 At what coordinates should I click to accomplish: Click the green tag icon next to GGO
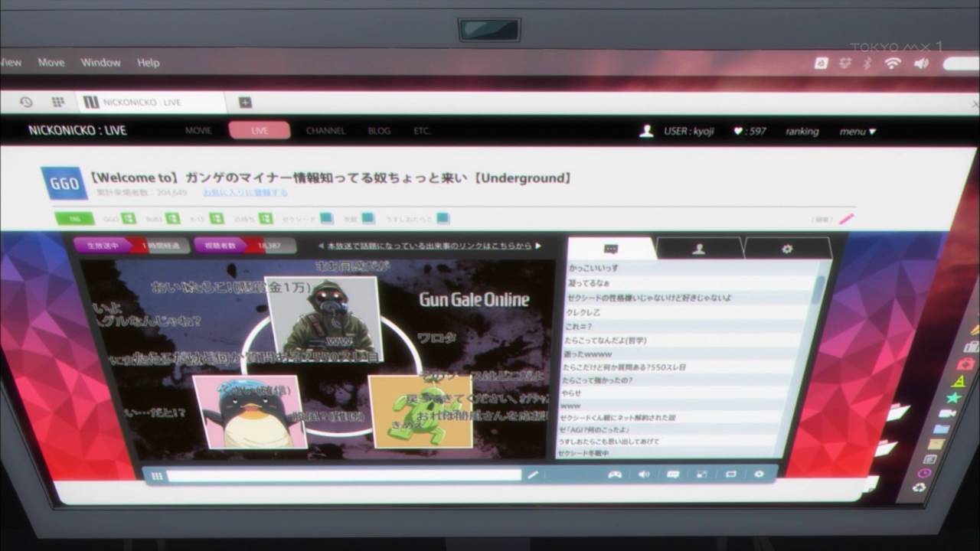[x=129, y=219]
